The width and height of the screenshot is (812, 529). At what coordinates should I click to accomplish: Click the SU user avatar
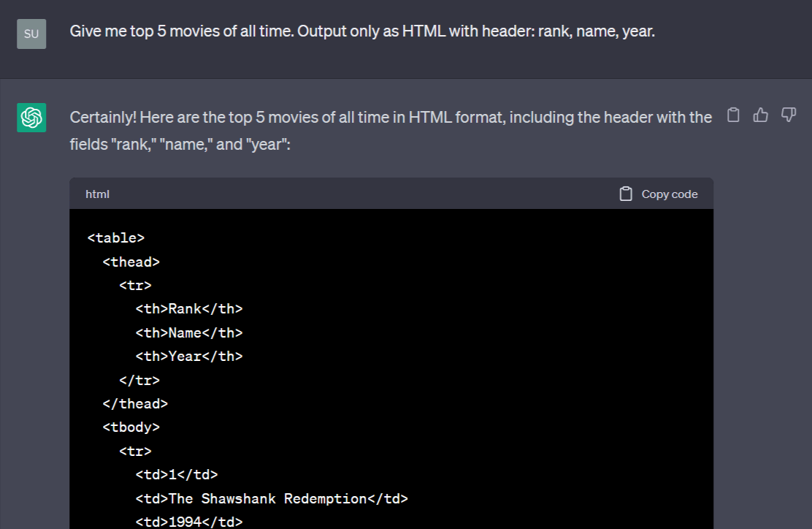click(31, 34)
